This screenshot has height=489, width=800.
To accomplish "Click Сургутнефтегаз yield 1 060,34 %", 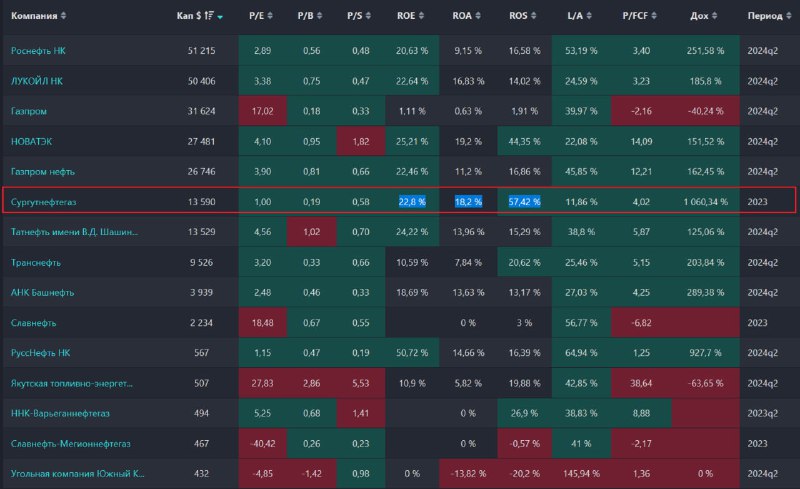I will click(706, 202).
